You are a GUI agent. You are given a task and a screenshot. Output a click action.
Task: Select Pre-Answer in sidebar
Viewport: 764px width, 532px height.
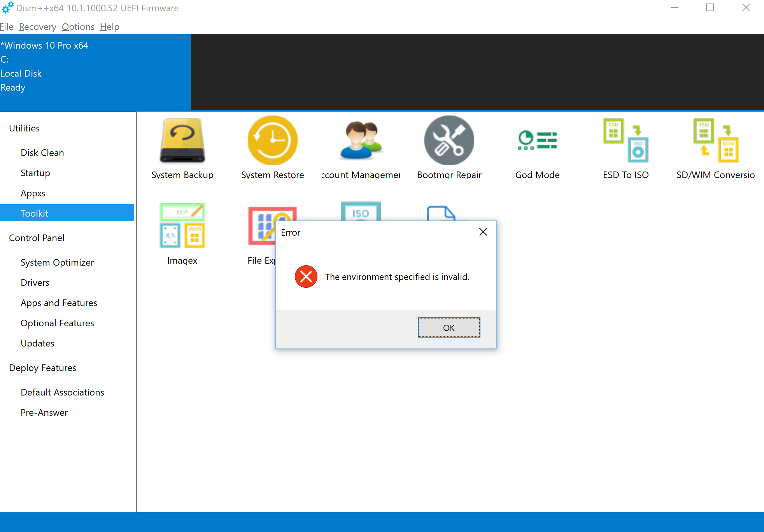click(x=44, y=413)
